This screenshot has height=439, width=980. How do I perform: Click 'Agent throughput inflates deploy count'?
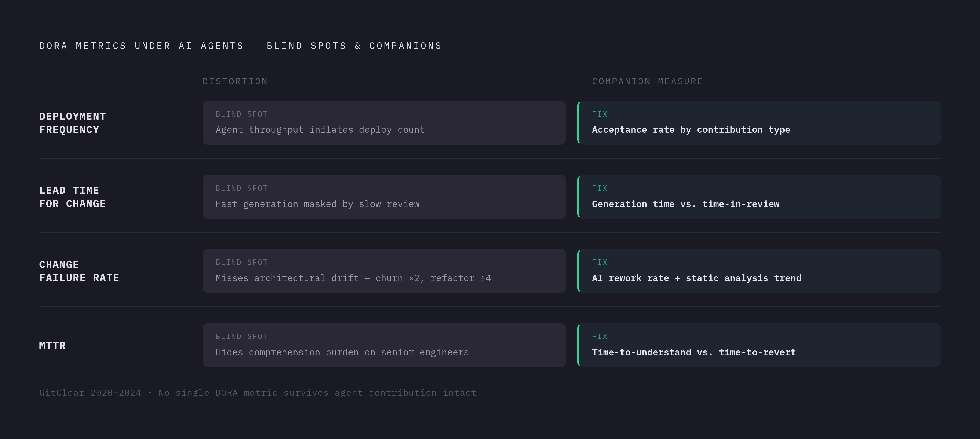[x=320, y=130]
